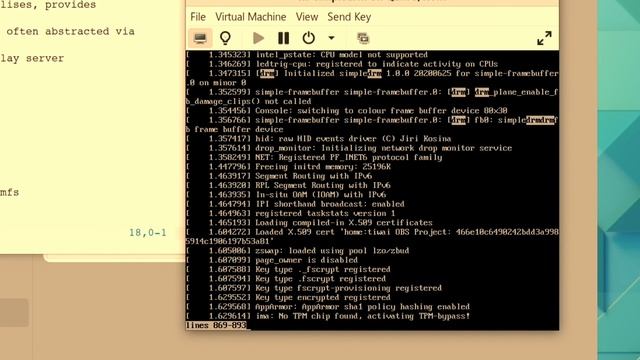Screen dimensions: 640x360
Task: Open shutdown options dropdown arrow
Action: click(331, 38)
